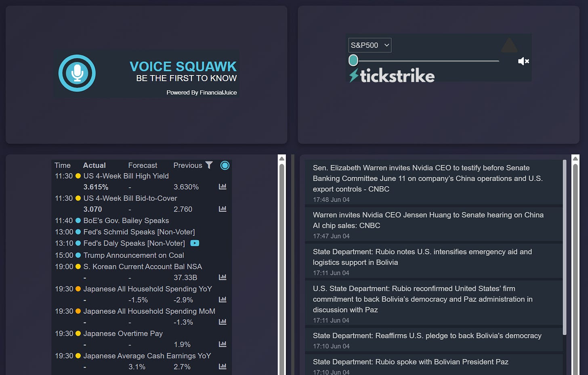Open the S&P500 index dropdown
Screen dimensions: 588x375
click(370, 45)
